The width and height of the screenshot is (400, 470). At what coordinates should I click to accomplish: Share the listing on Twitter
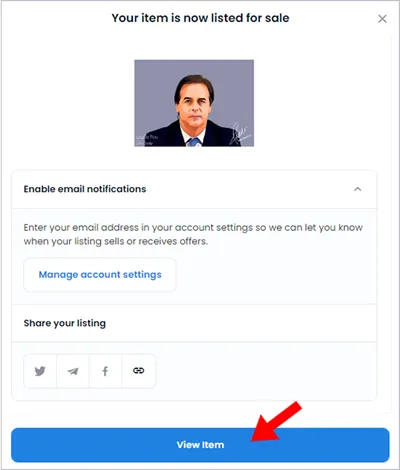click(40, 371)
